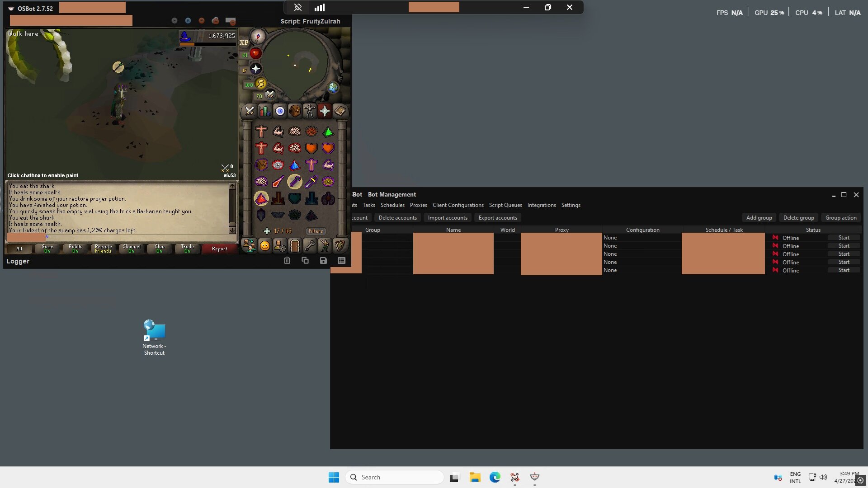Click the world map globe orb

[333, 88]
